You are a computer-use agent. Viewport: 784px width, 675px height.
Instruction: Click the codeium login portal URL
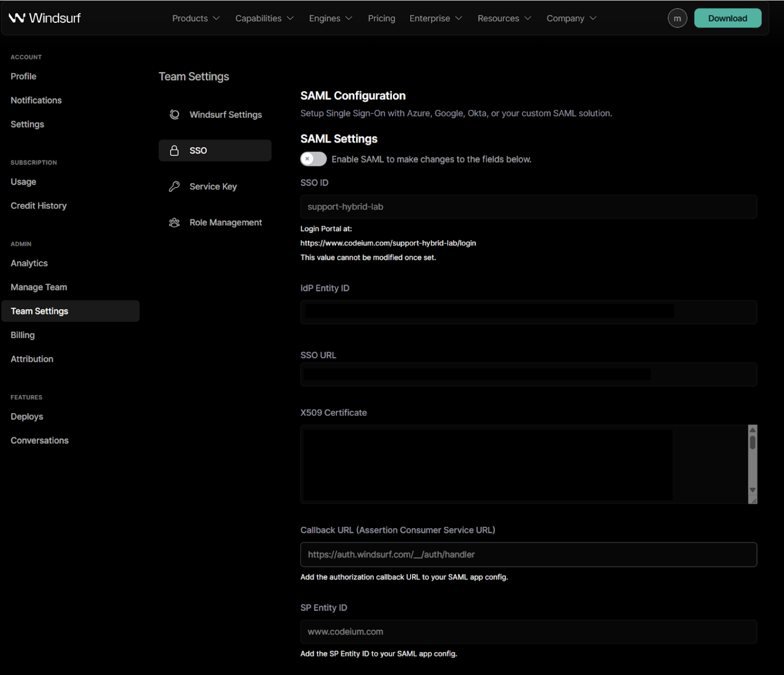pos(388,243)
